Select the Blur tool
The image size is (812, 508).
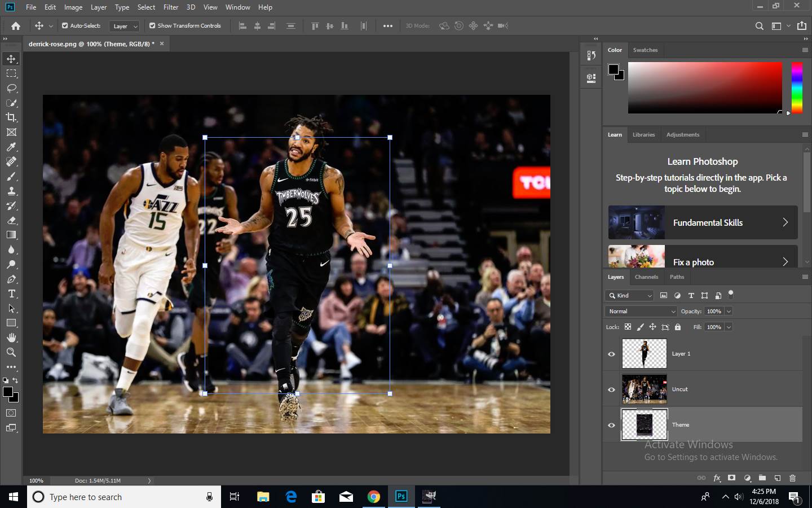(11, 249)
